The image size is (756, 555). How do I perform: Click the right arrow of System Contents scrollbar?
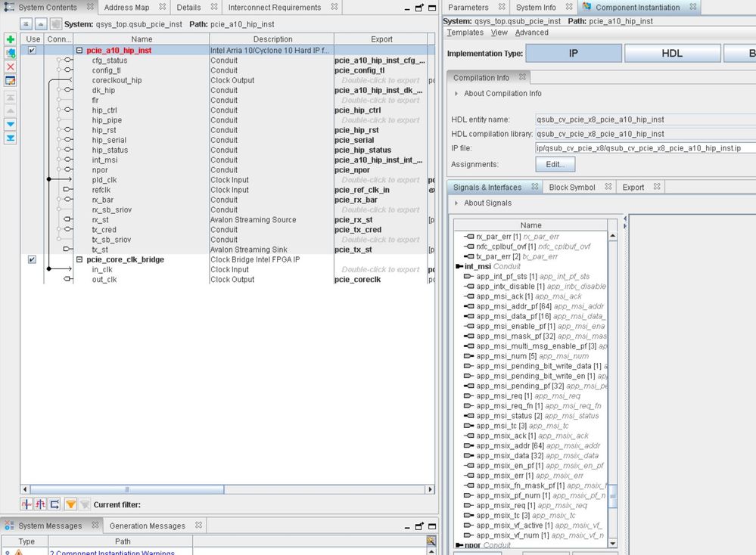(x=430, y=489)
